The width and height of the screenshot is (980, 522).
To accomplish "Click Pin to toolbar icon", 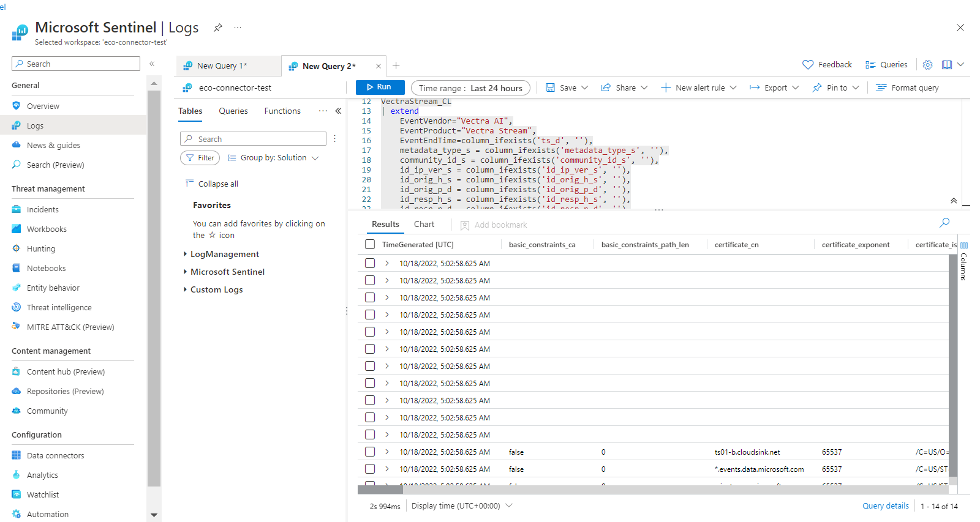I will tap(817, 88).
